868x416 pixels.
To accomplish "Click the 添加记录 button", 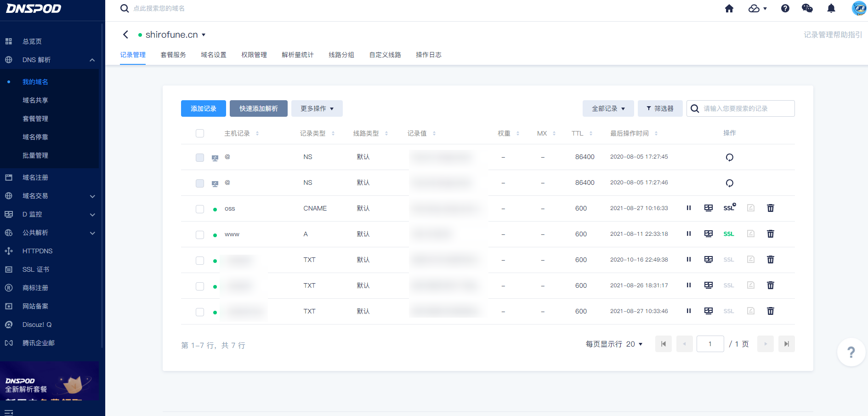I will (203, 108).
